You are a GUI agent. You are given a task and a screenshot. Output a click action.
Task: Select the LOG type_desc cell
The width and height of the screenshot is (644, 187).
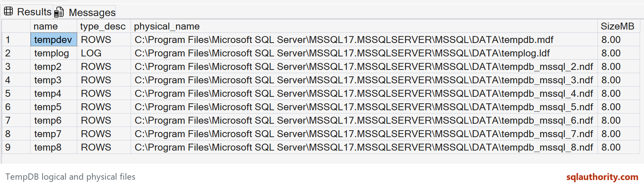click(x=103, y=53)
